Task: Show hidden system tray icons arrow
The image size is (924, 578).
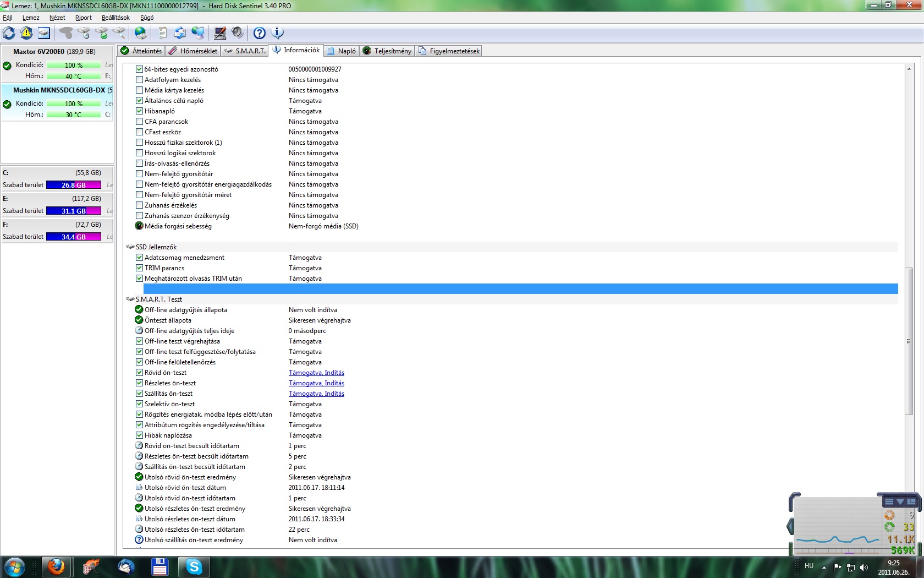Action: coord(824,567)
